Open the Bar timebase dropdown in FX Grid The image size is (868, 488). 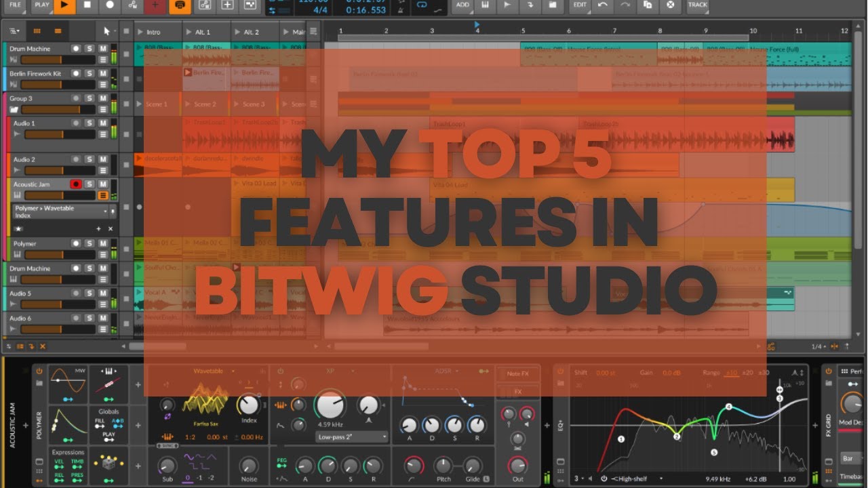point(853,458)
